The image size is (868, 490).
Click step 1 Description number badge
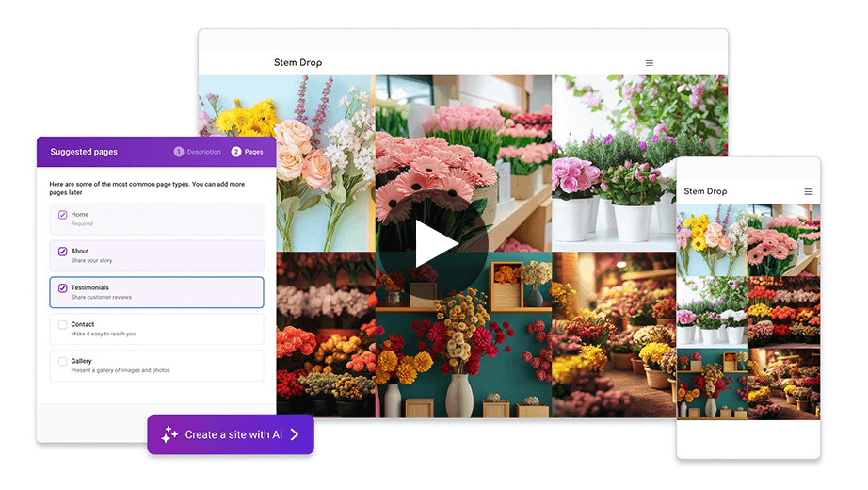[179, 152]
